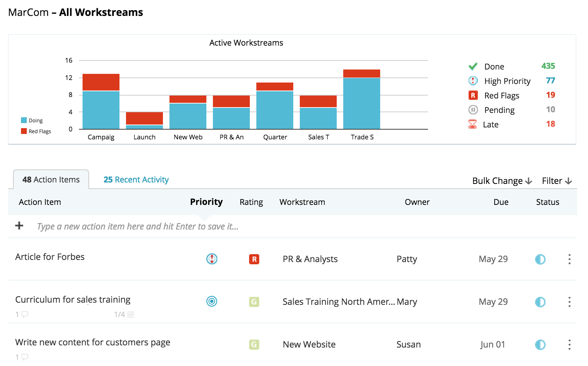Open the comment icon under Curriculum for sales training

(25, 314)
